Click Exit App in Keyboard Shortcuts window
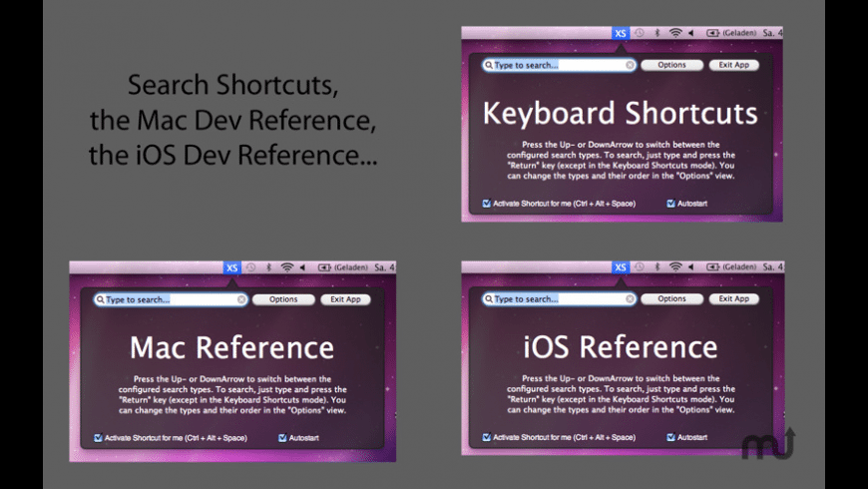 tap(734, 65)
